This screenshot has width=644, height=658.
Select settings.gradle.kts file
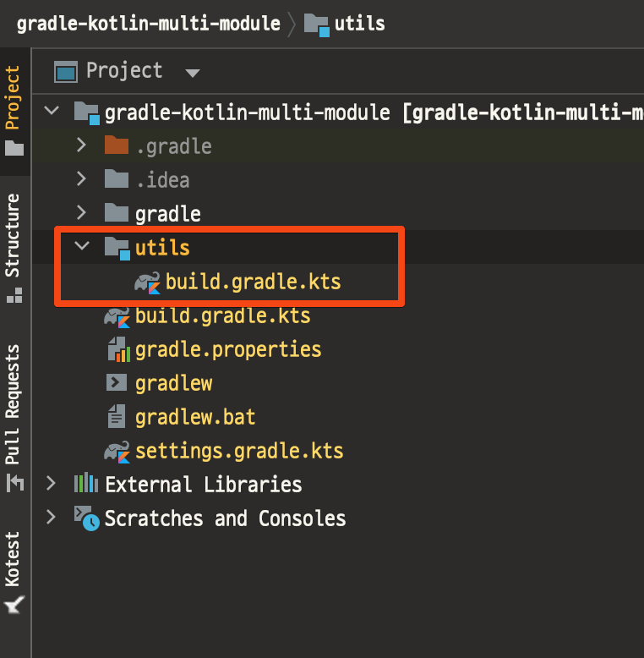[x=239, y=452]
